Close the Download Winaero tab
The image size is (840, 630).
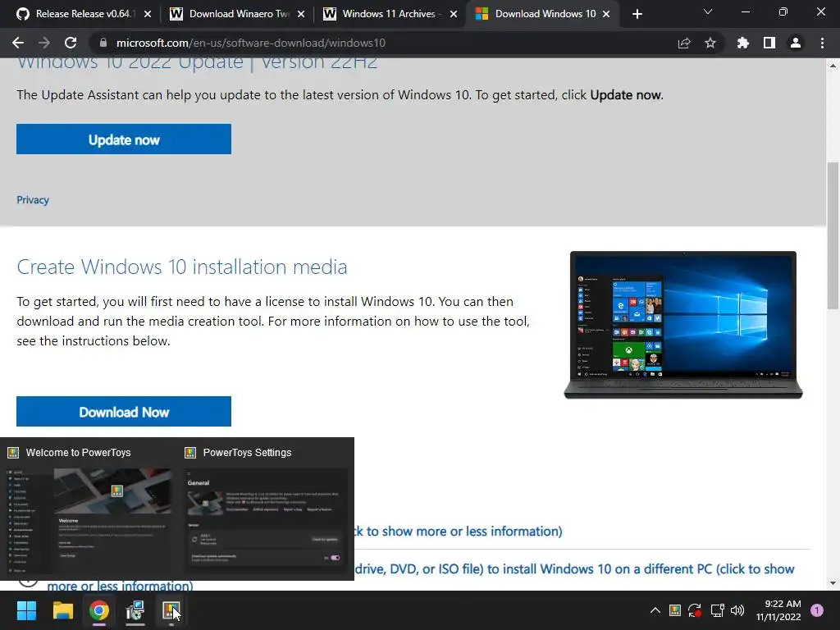tap(301, 14)
